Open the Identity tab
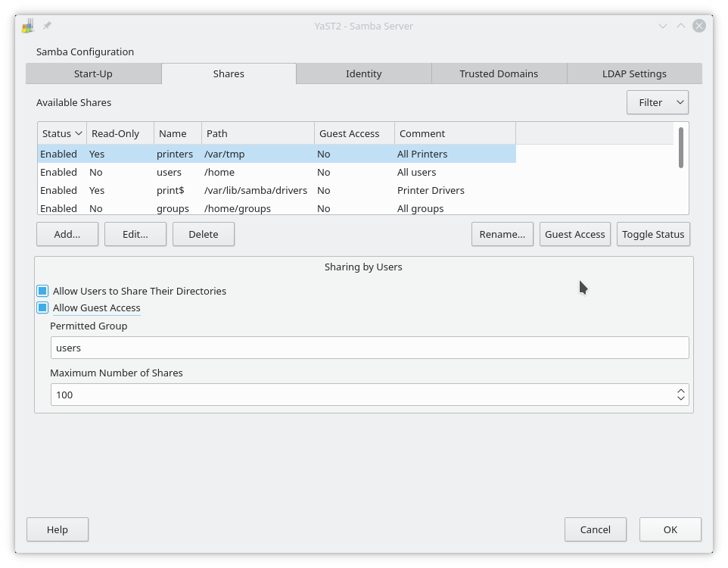 click(363, 73)
